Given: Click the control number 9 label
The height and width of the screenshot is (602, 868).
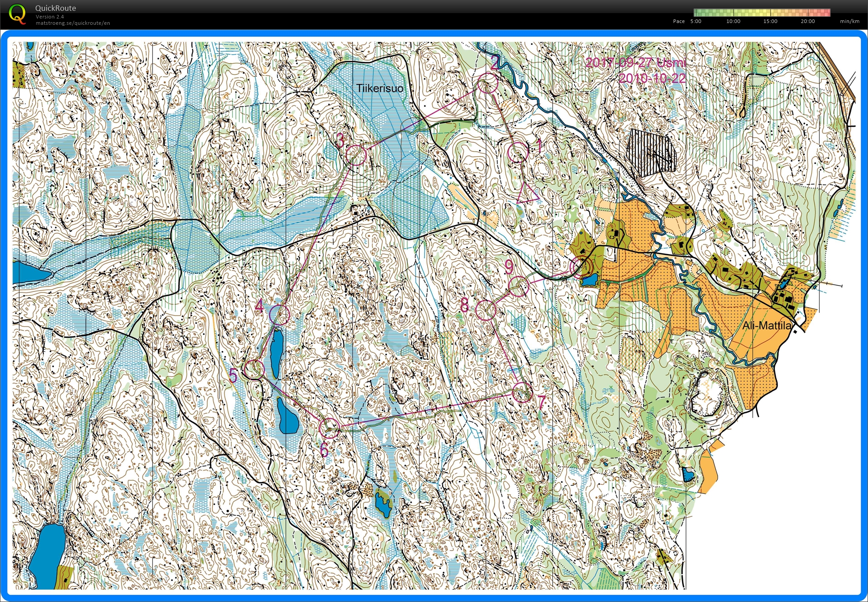Looking at the screenshot, I should tap(509, 267).
